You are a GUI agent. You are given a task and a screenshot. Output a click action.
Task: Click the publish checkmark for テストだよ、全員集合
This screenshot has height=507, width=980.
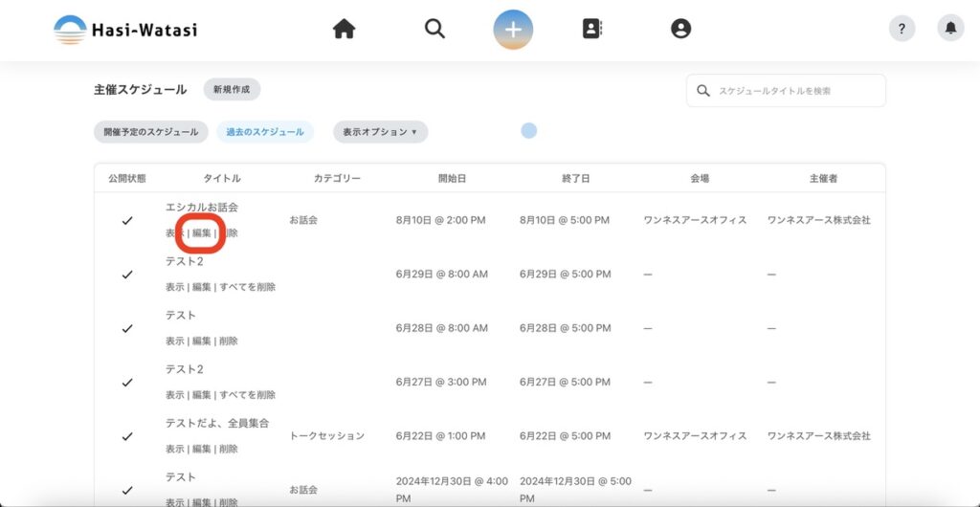pos(127,436)
